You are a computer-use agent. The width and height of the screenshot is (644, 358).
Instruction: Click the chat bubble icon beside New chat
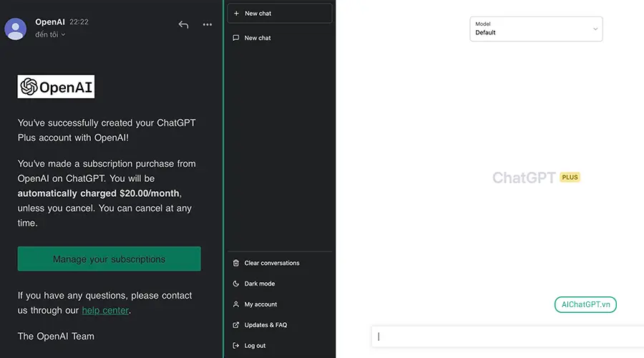235,38
